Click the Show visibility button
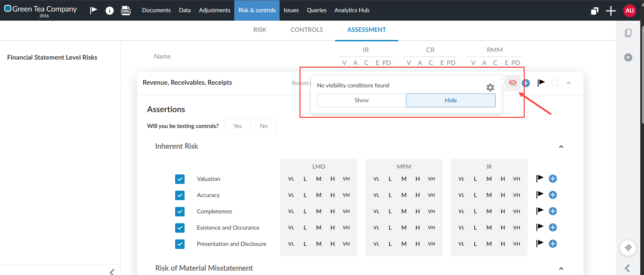Image resolution: width=644 pixels, height=275 pixels. [x=361, y=100]
